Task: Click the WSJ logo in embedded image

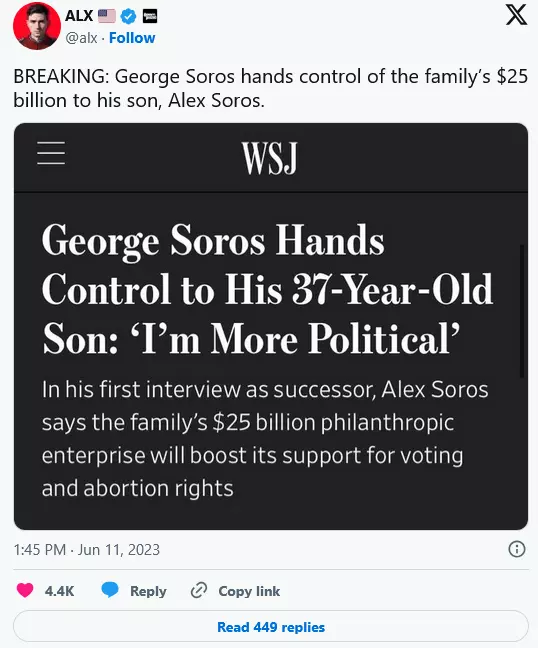Action: 270,157
